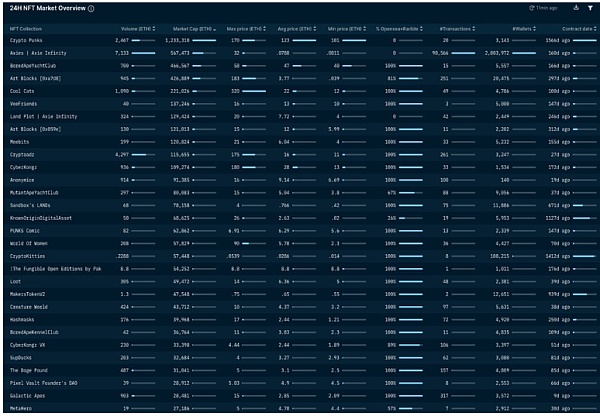Open the filter funnel icon at top right

[589, 8]
